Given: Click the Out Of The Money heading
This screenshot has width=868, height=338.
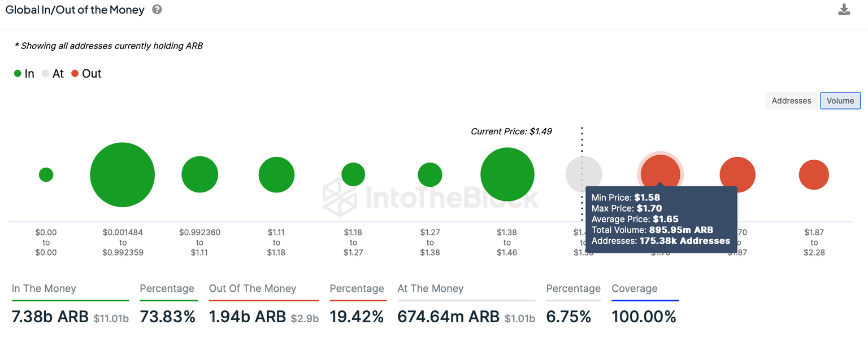Looking at the screenshot, I should coord(253,288).
